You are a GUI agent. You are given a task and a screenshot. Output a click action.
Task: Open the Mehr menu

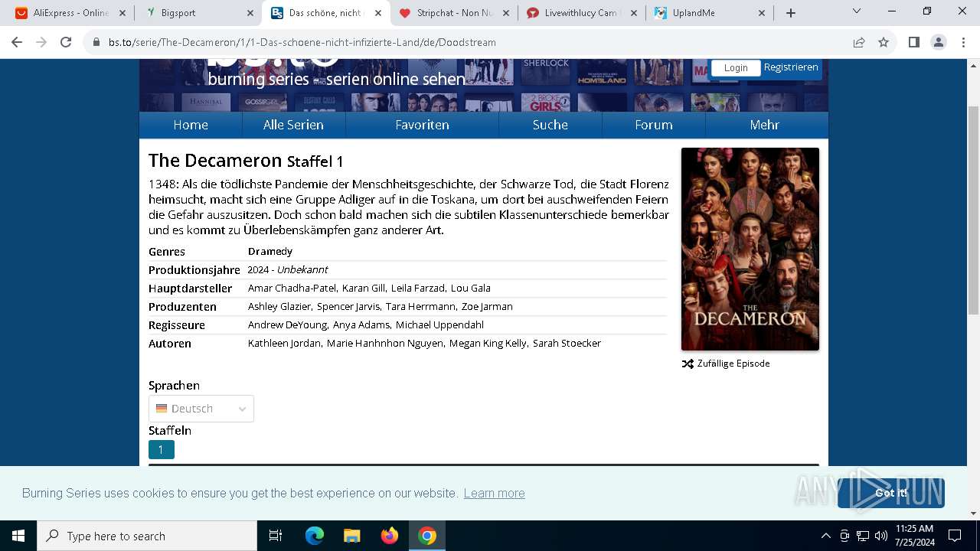tap(765, 125)
